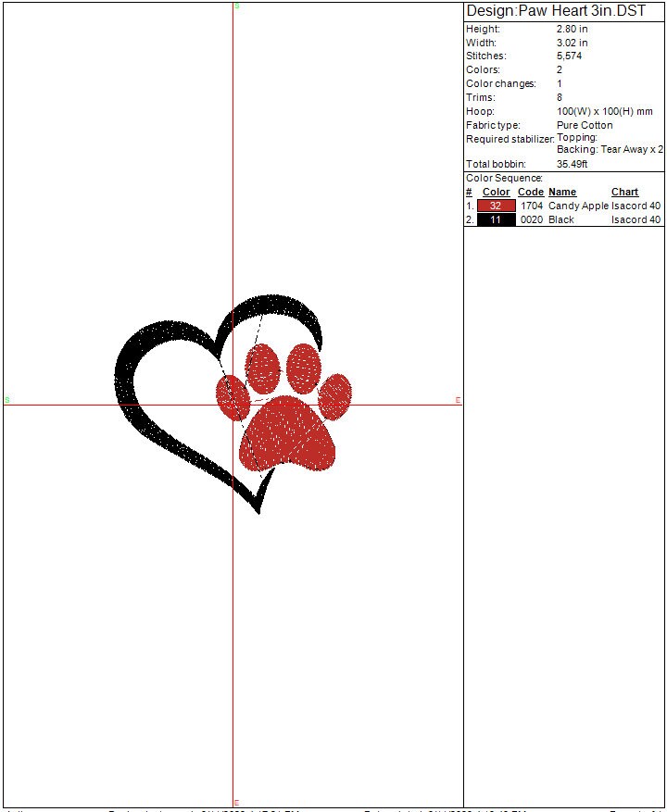This screenshot has width=667, height=812.
Task: Click the Candy Apple thread name
Action: click(578, 206)
